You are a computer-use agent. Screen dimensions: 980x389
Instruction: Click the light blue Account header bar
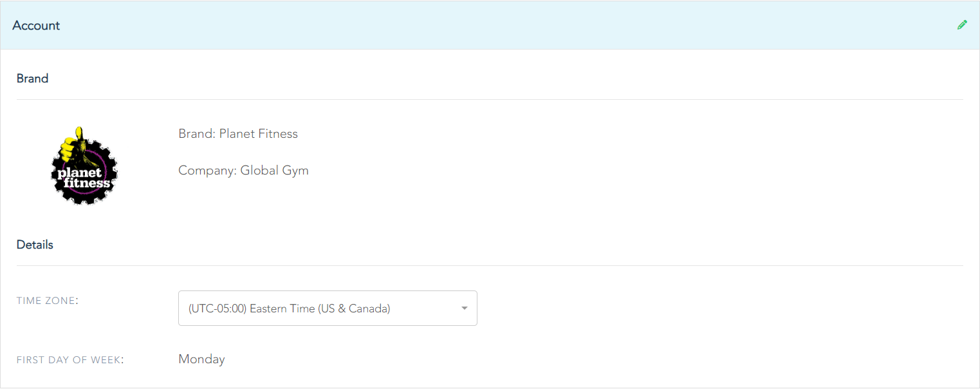tap(490, 25)
